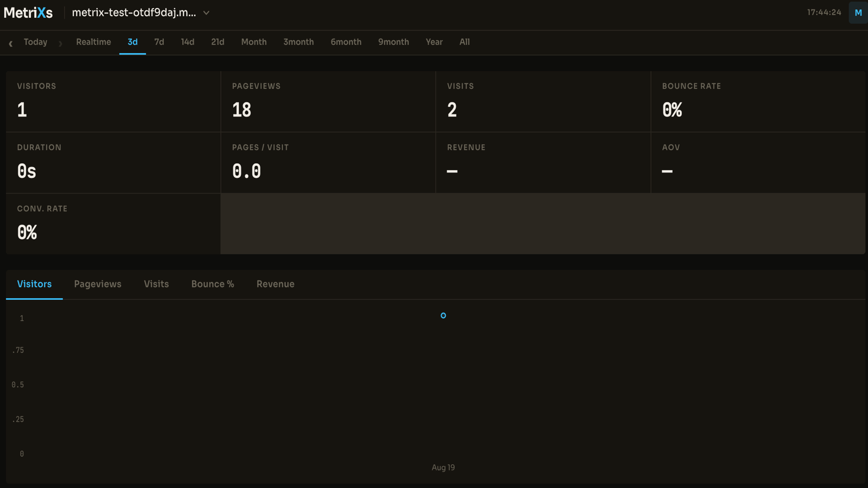The width and height of the screenshot is (868, 488).
Task: Click the AOV stat card
Action: point(758,163)
